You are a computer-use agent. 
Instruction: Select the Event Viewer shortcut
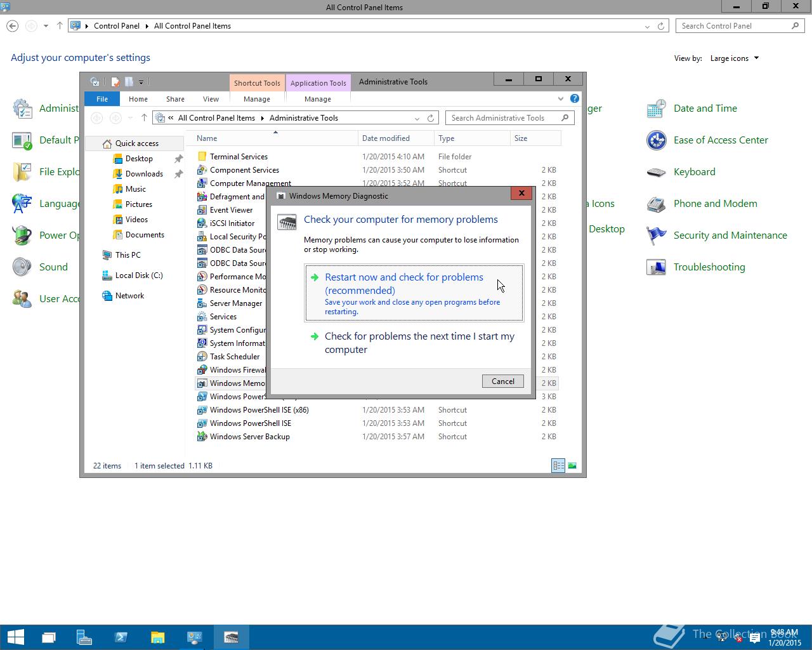click(x=231, y=210)
